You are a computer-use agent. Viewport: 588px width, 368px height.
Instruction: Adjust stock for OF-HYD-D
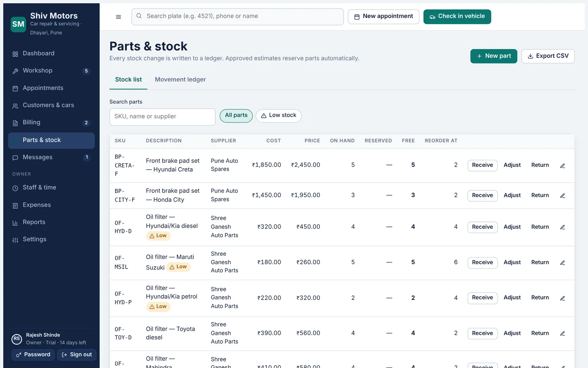512,227
